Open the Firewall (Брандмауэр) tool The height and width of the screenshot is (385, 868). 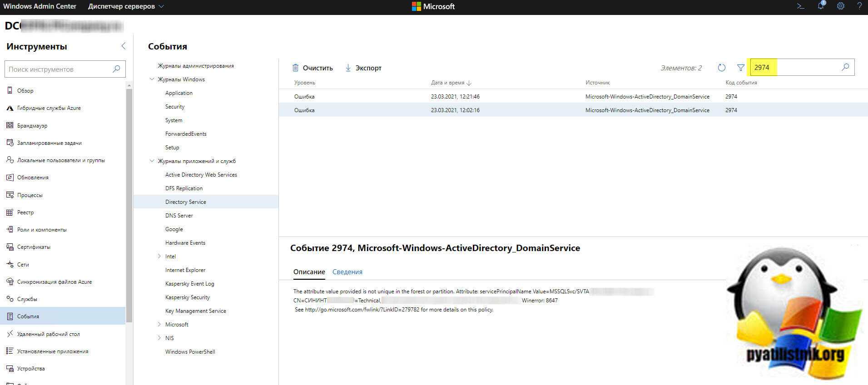click(32, 125)
